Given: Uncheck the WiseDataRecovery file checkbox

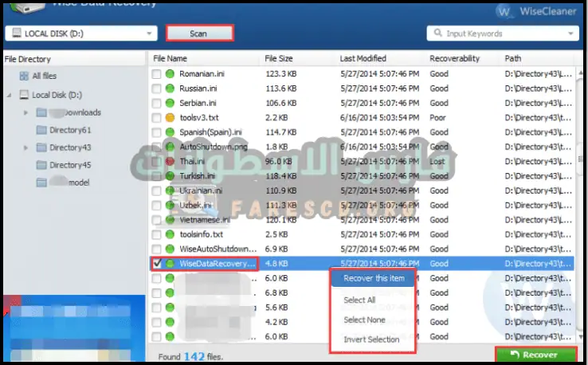Looking at the screenshot, I should pos(157,264).
